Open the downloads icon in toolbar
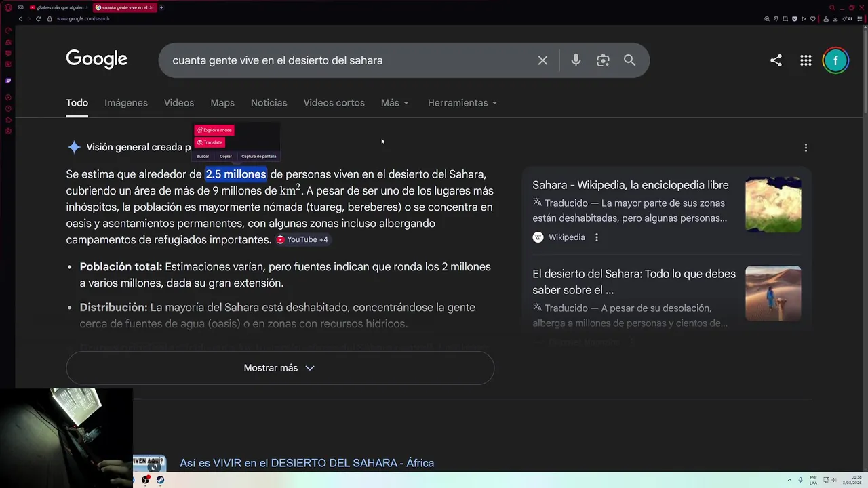This screenshot has height=488, width=868. (835, 19)
